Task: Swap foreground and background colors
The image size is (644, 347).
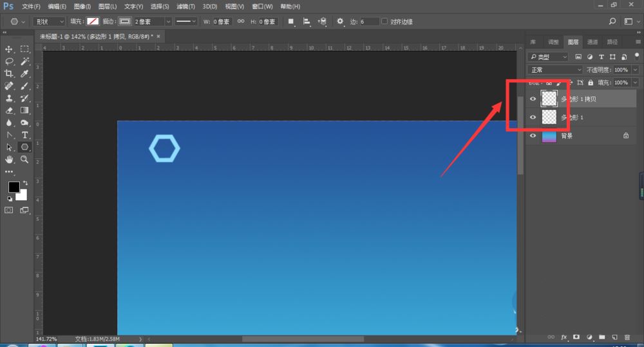Action: (26, 182)
